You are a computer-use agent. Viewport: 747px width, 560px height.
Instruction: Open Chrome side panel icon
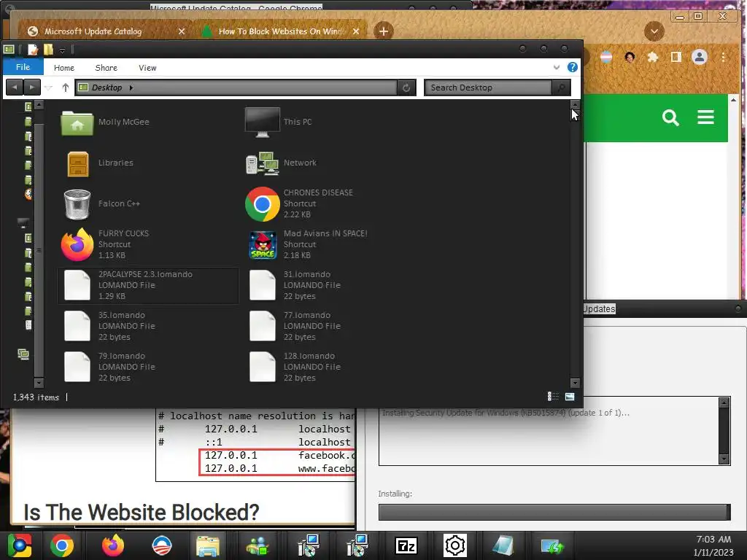676,58
